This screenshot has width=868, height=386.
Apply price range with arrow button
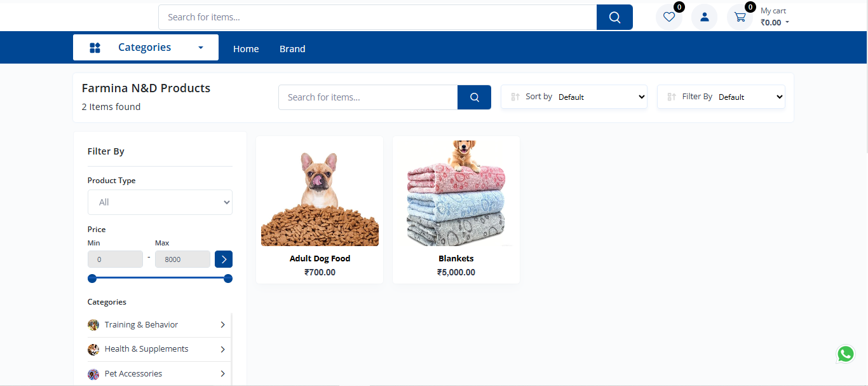(x=224, y=259)
